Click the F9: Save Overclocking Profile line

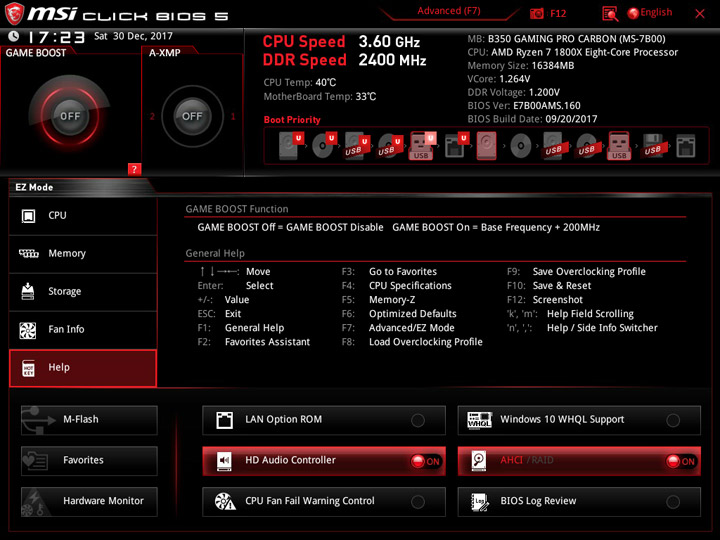[576, 271]
